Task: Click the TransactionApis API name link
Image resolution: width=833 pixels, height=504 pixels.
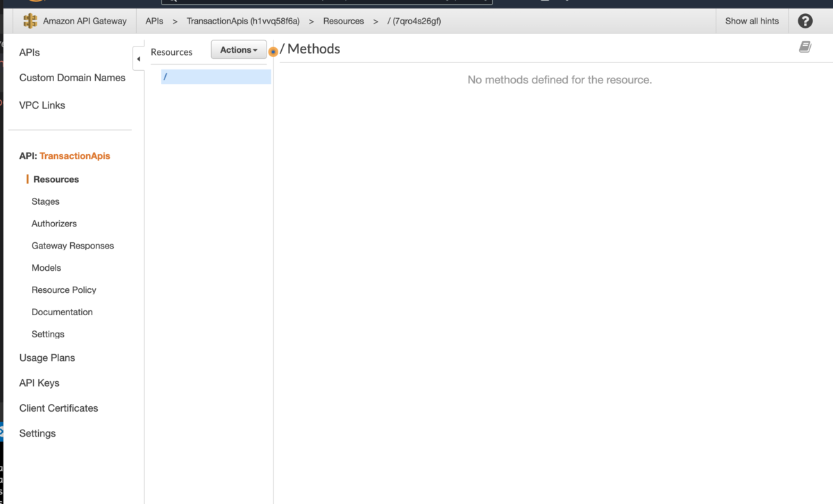Action: coord(75,156)
